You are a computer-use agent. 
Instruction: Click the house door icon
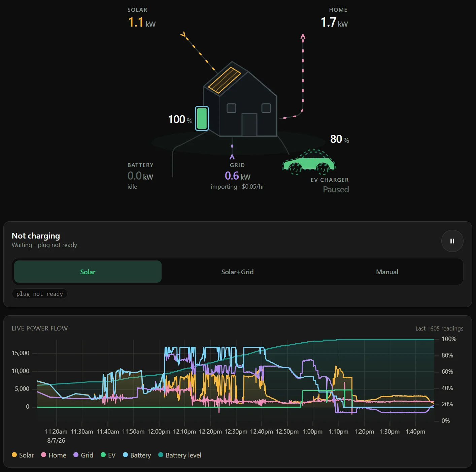tap(249, 125)
